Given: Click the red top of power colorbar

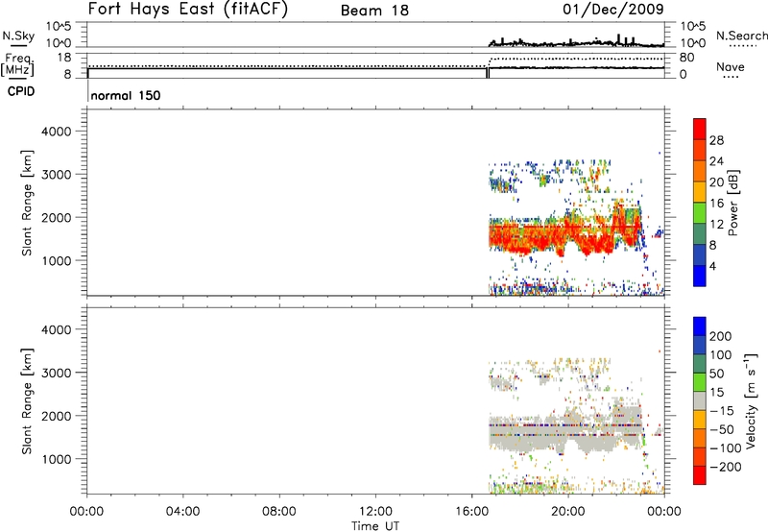Looking at the screenshot, I should [700, 129].
